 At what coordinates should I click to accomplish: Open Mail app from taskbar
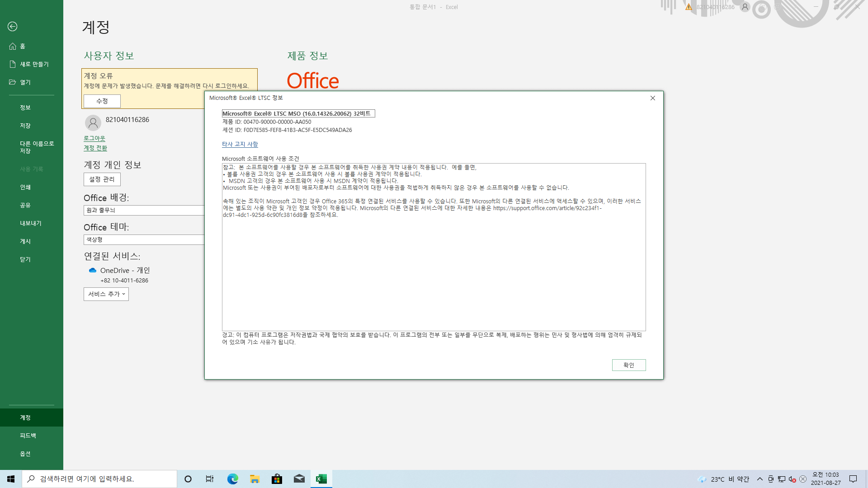(x=299, y=479)
